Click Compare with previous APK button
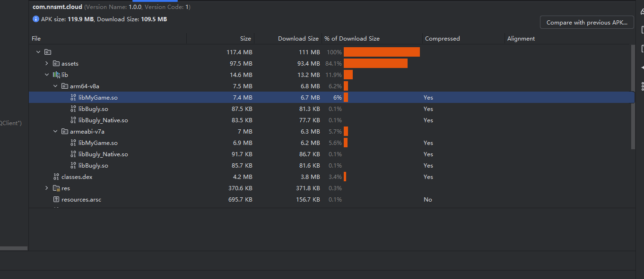 [587, 22]
